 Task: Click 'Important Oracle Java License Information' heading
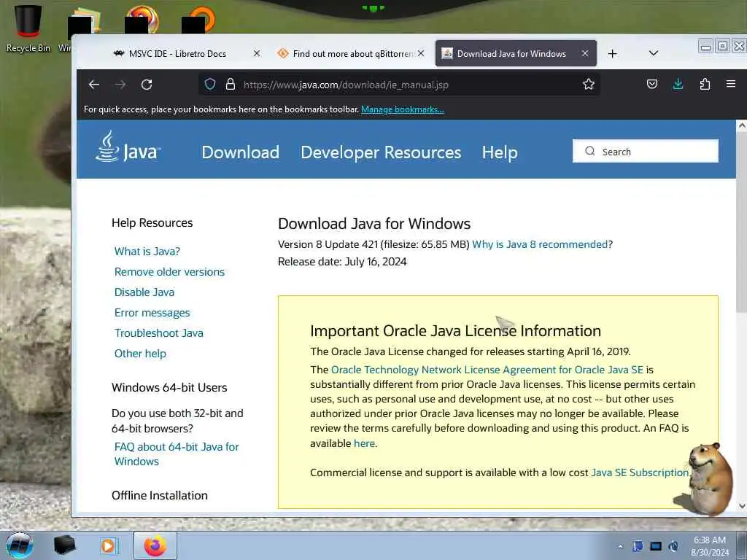455,331
